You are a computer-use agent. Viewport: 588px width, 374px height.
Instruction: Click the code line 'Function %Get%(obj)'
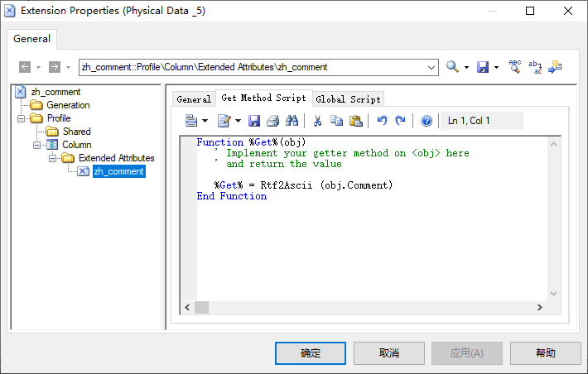pyautogui.click(x=251, y=142)
